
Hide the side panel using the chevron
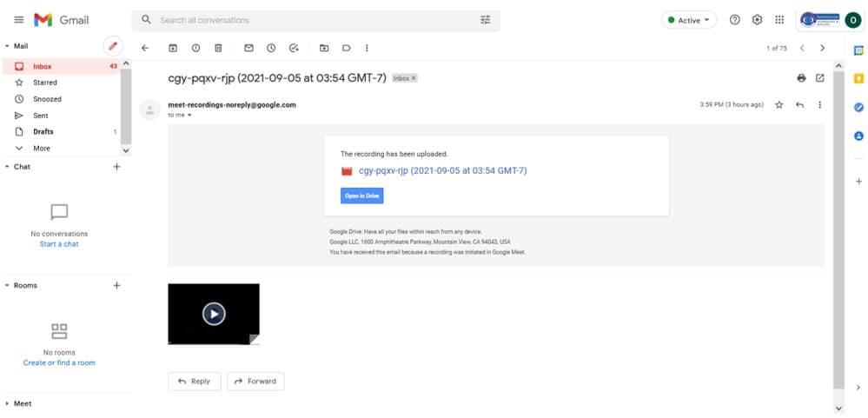(x=858, y=388)
